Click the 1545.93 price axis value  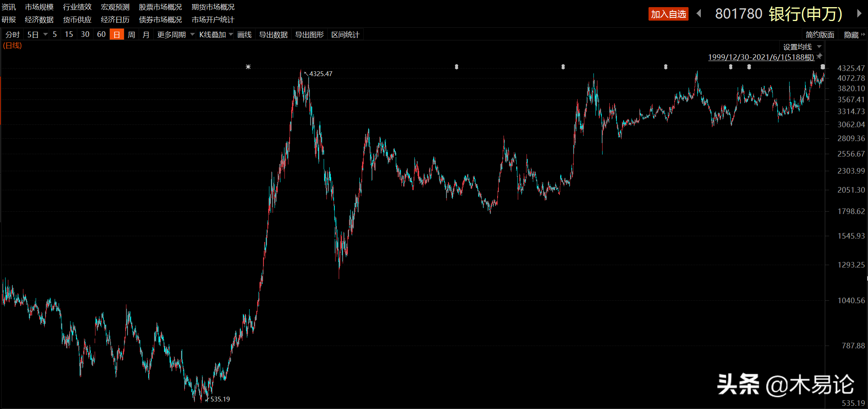click(851, 236)
